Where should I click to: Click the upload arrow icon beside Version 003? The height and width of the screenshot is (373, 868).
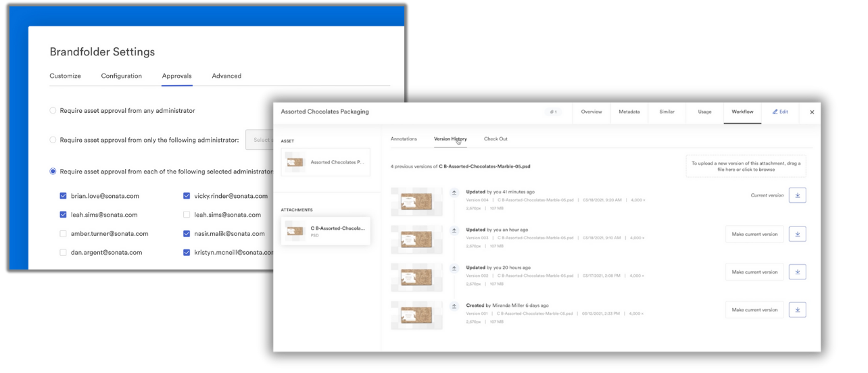tap(454, 230)
